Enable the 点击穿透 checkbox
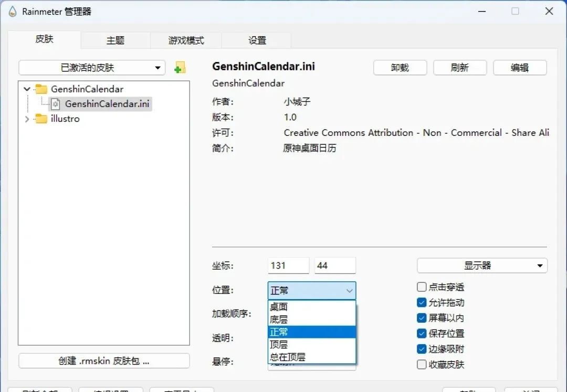This screenshot has width=567, height=392. (422, 287)
